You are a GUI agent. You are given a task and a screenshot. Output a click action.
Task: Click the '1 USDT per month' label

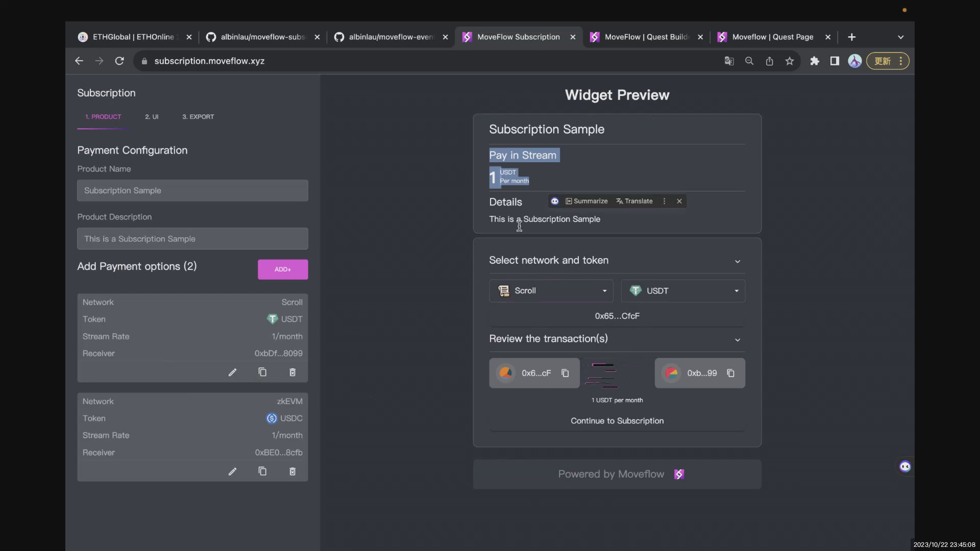coord(617,400)
